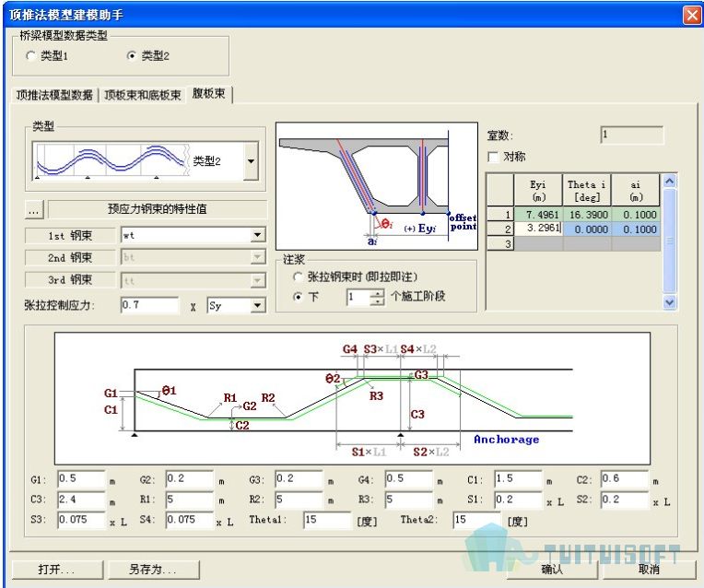Edit the S1 input field
Screen dimensions: 704x588
[x=518, y=500]
